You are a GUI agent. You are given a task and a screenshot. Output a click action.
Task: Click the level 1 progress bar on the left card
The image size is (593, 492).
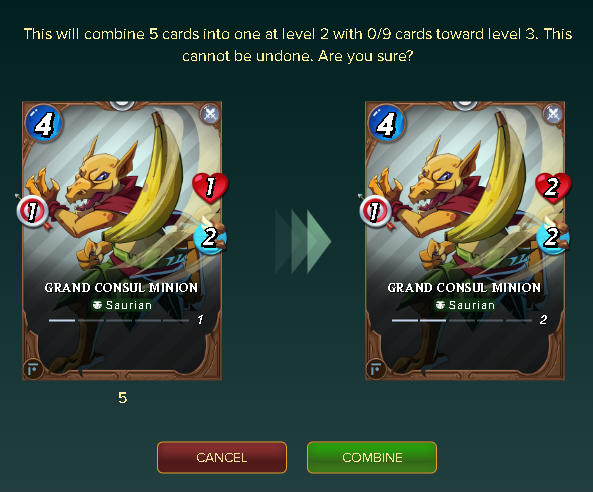[x=119, y=320]
